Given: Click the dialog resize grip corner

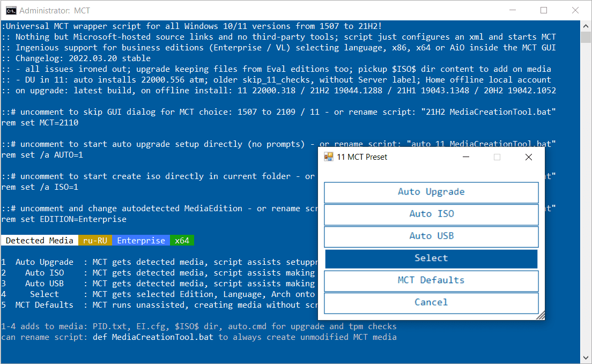Looking at the screenshot, I should (541, 316).
